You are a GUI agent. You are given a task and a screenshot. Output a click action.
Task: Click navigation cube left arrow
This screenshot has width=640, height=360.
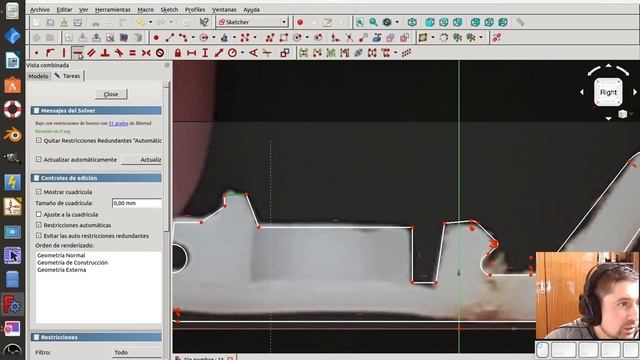[582, 93]
